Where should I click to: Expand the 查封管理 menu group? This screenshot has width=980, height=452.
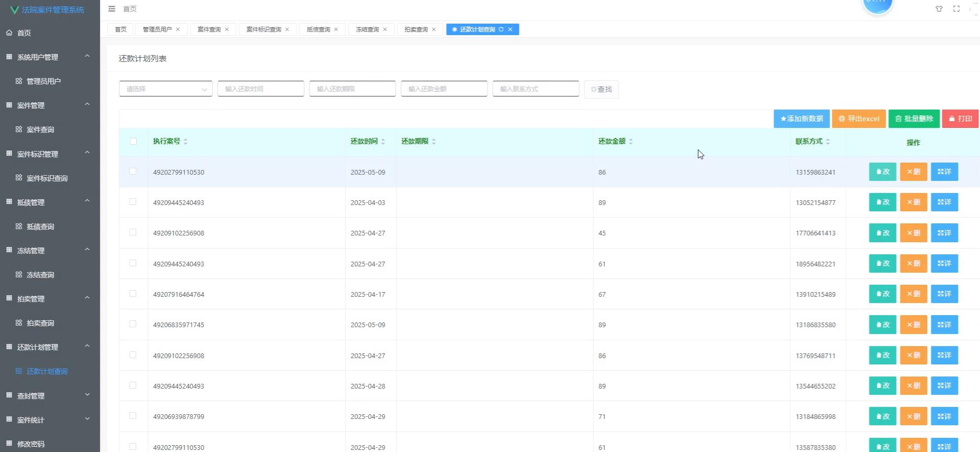50,395
